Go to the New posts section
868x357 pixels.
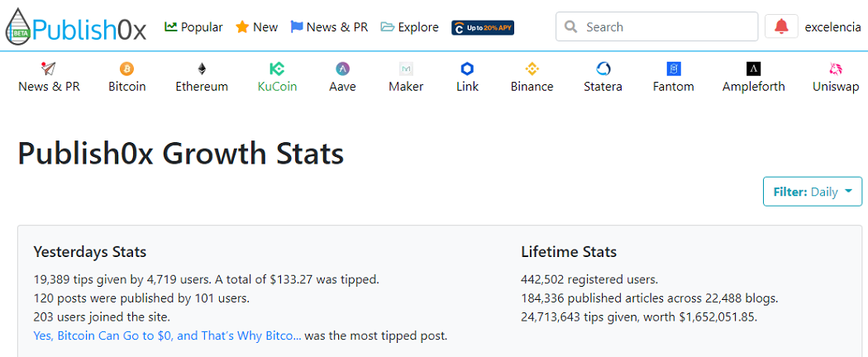(x=256, y=27)
